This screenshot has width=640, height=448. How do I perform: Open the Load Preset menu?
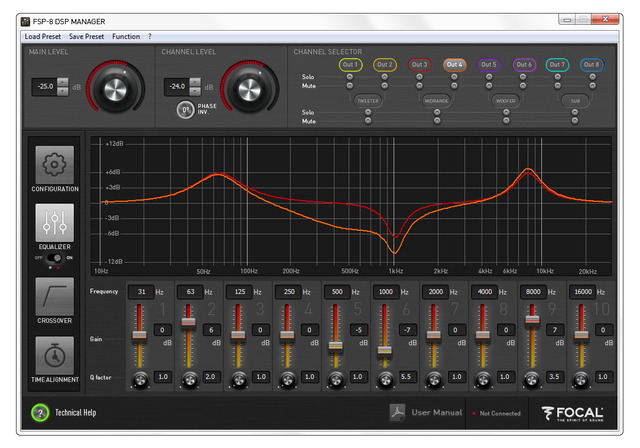(43, 36)
